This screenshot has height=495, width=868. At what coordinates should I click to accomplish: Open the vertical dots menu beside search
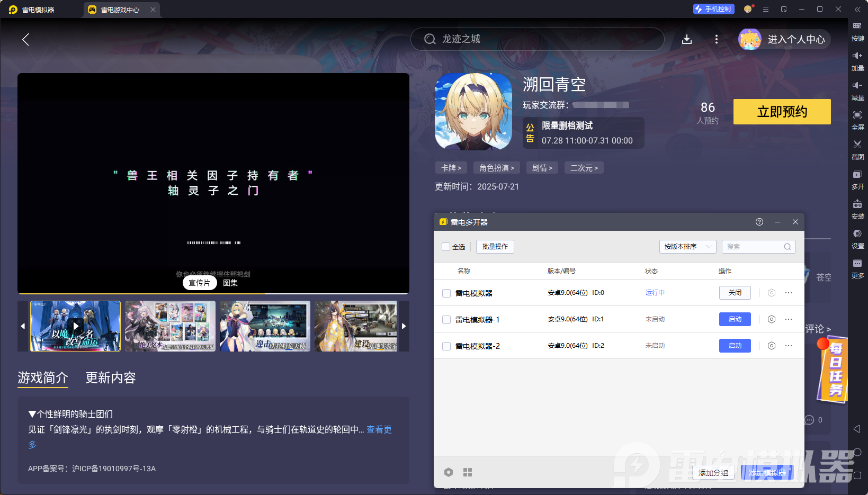717,39
